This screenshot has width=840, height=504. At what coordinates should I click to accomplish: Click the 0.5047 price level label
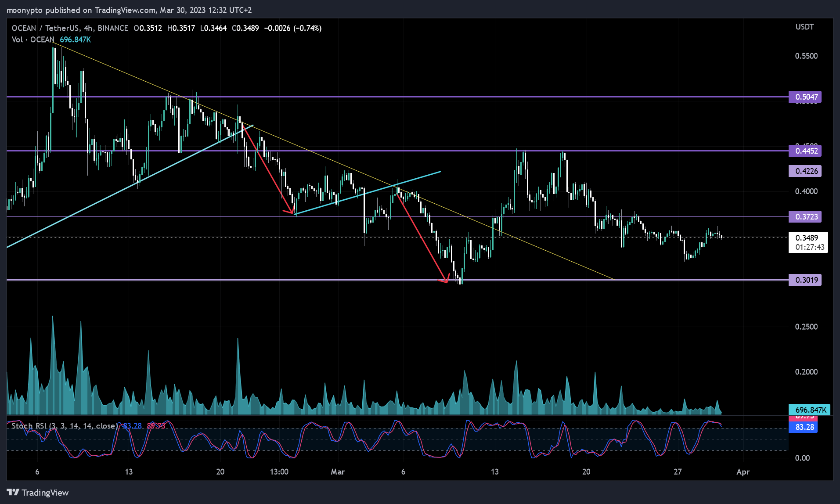click(805, 97)
